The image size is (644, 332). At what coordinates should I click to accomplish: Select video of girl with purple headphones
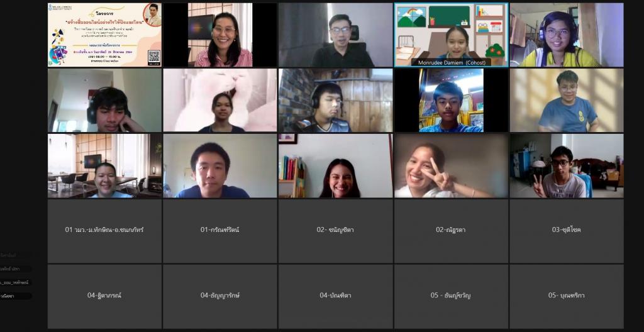(567, 35)
